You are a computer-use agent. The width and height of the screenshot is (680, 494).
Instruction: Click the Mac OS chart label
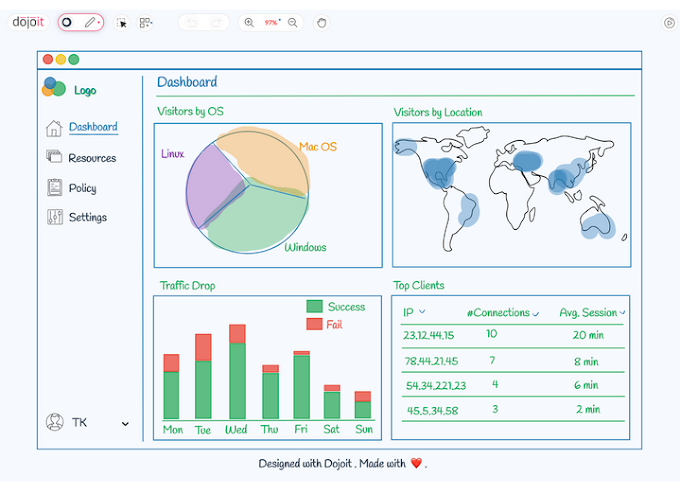point(318,147)
